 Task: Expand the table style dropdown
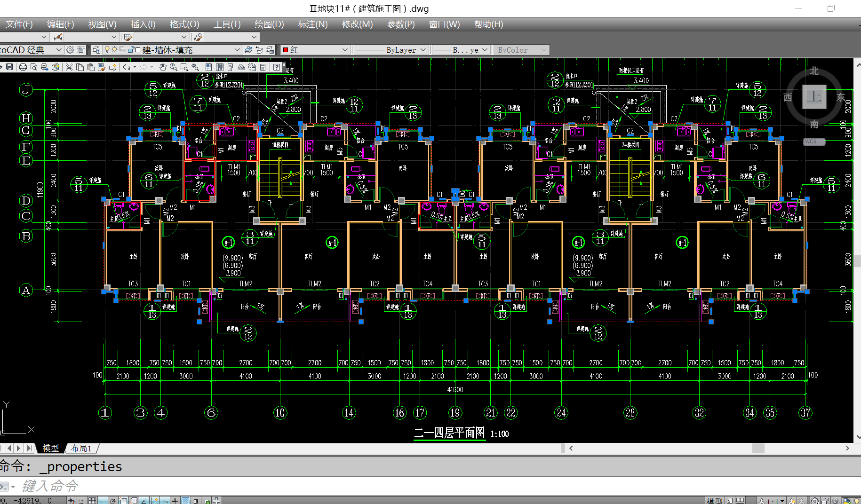(x=184, y=37)
